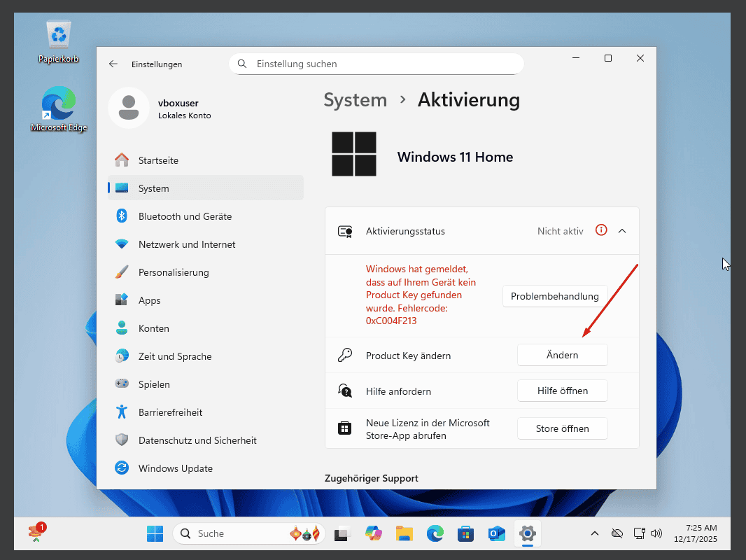Collapse the Aktivierungsstatus section chevron
Image resolution: width=746 pixels, height=560 pixels.
point(622,230)
